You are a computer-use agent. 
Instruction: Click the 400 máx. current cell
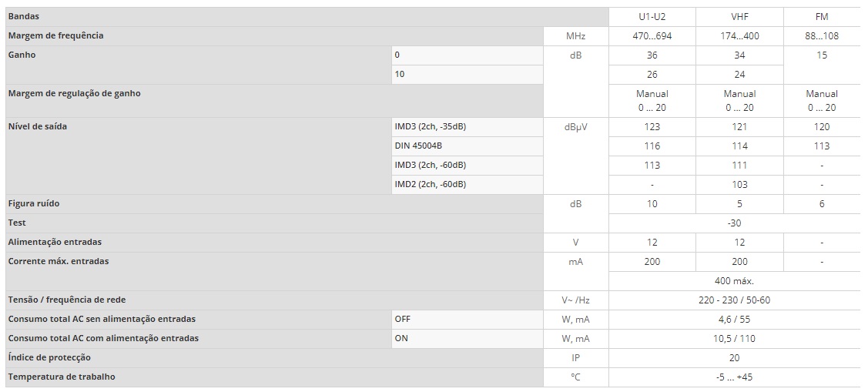(735, 280)
